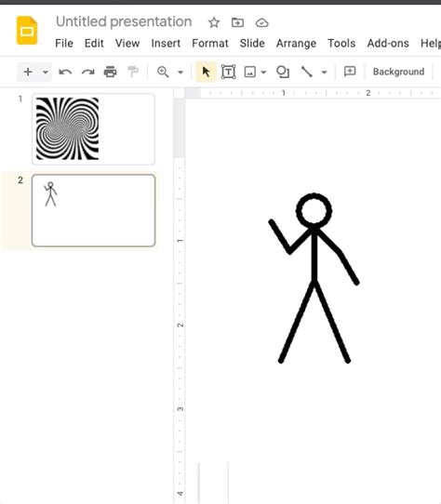The height and width of the screenshot is (504, 441).
Task: Select the Text box tool
Action: click(228, 72)
